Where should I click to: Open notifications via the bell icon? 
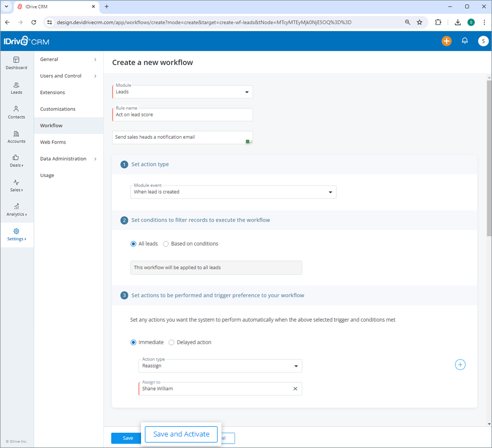[x=465, y=41]
